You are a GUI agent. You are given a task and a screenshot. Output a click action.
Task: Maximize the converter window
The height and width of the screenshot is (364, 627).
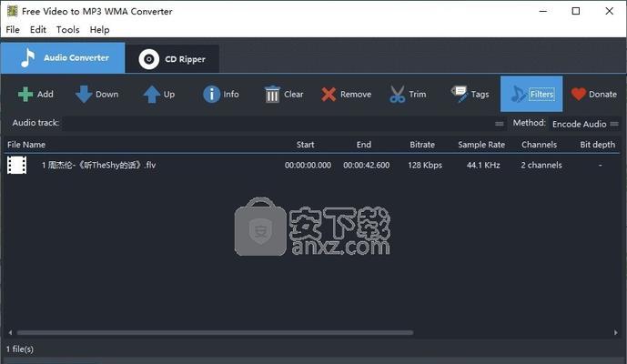click(x=576, y=11)
